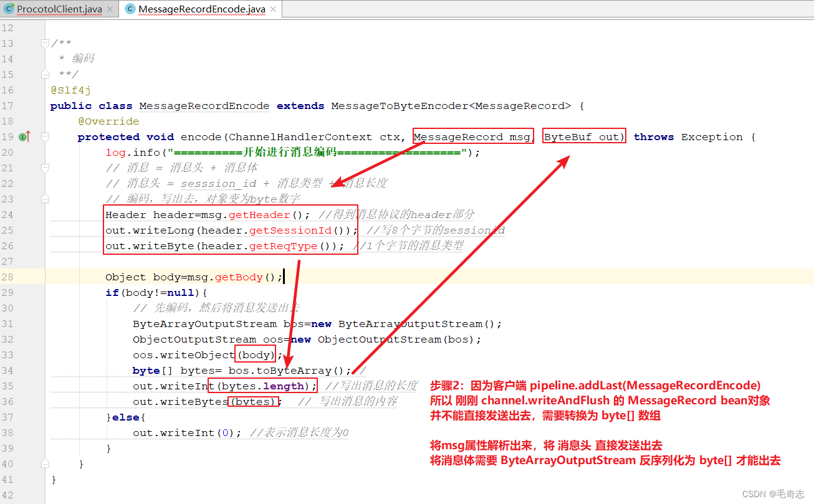The height and width of the screenshot is (504, 814).
Task: Click 'out.writeLong' on line 25
Action: point(150,230)
